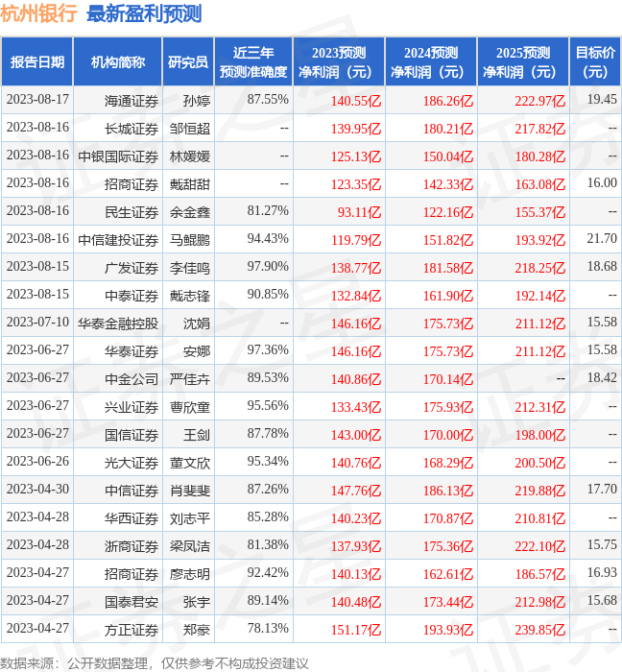Click target price 17.70
Viewport: 622px width, 672px height.
(602, 489)
